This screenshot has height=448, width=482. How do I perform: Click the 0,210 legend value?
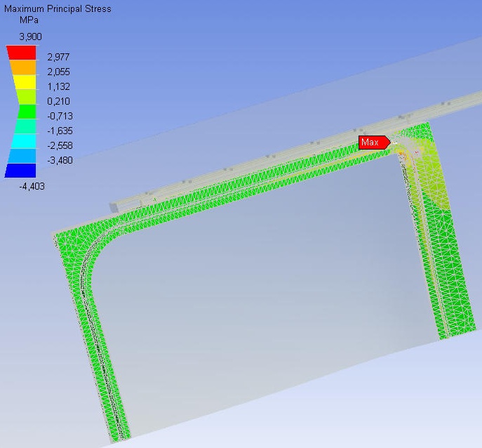pos(58,101)
